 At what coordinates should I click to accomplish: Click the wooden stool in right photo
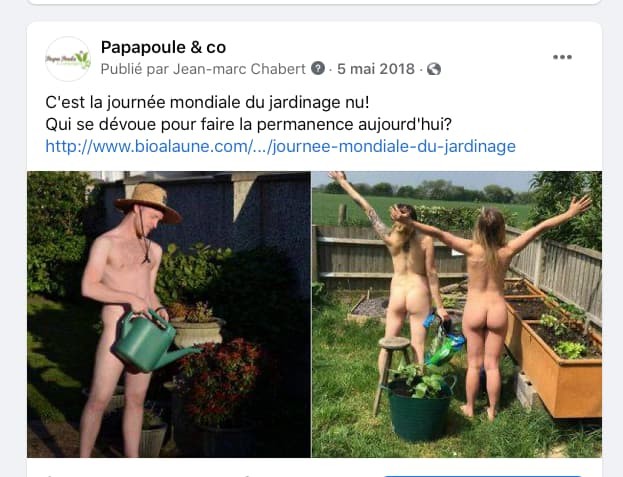coord(394,369)
